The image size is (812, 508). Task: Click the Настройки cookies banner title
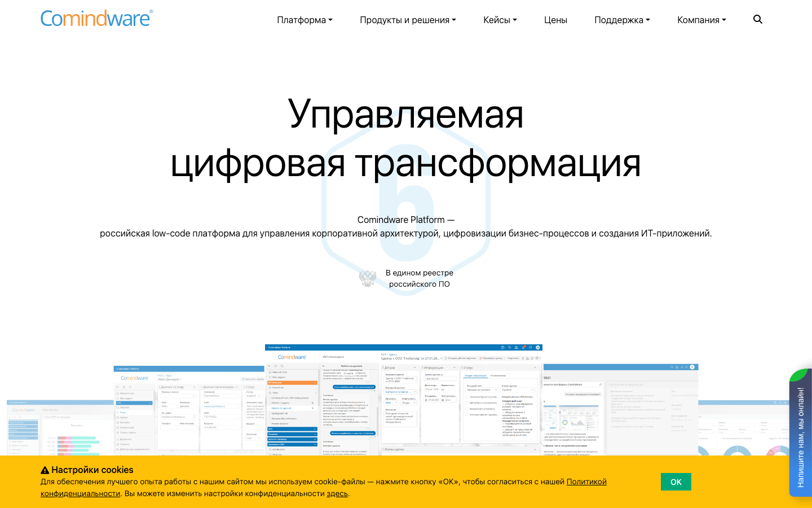pos(92,470)
